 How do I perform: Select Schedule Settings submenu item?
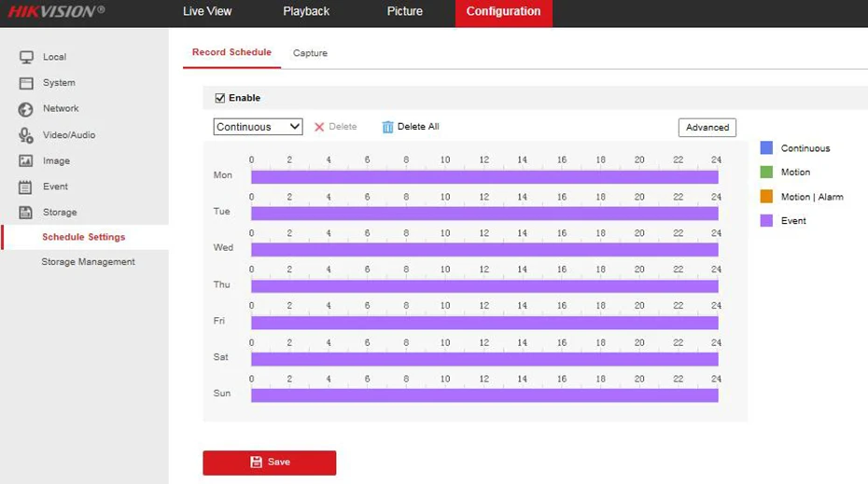(84, 237)
